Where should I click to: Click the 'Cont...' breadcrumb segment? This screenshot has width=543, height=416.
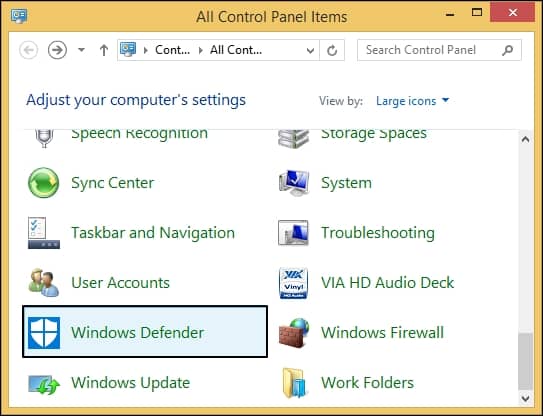tap(172, 50)
